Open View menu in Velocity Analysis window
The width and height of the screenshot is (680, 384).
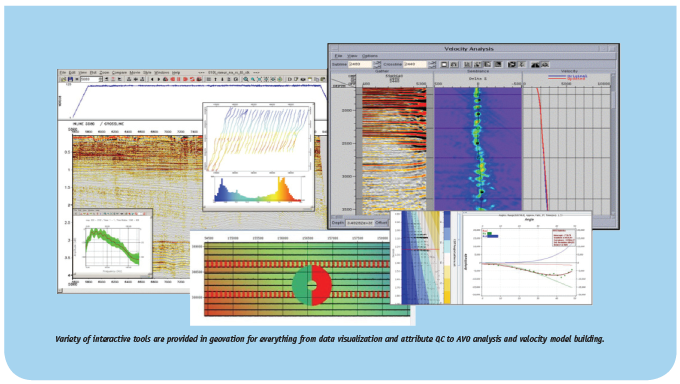click(352, 56)
